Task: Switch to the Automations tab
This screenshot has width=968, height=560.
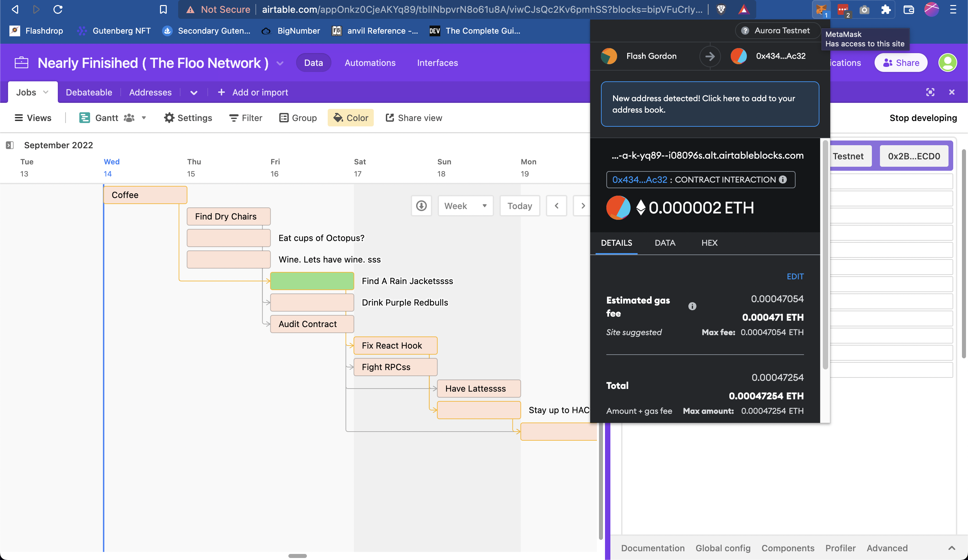Action: 369,63
